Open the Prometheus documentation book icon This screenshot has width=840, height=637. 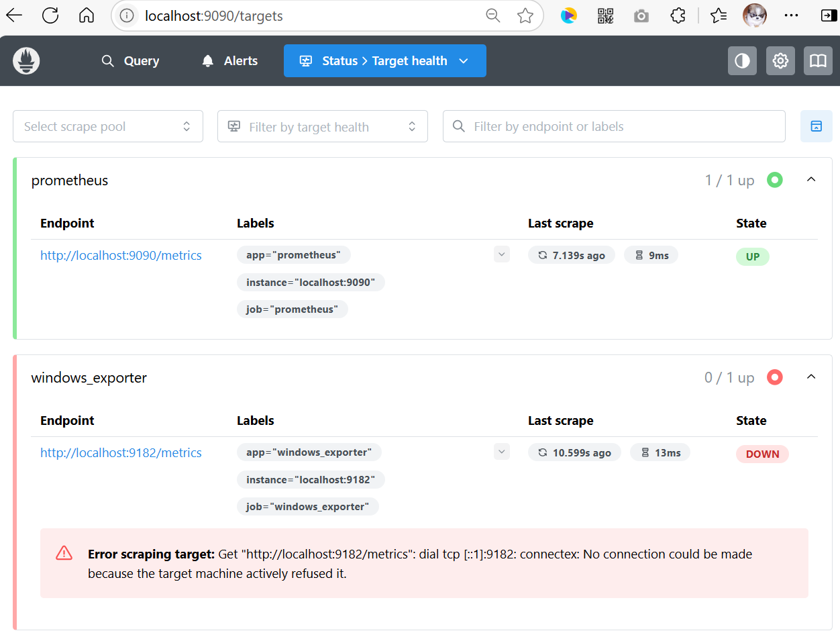click(818, 61)
